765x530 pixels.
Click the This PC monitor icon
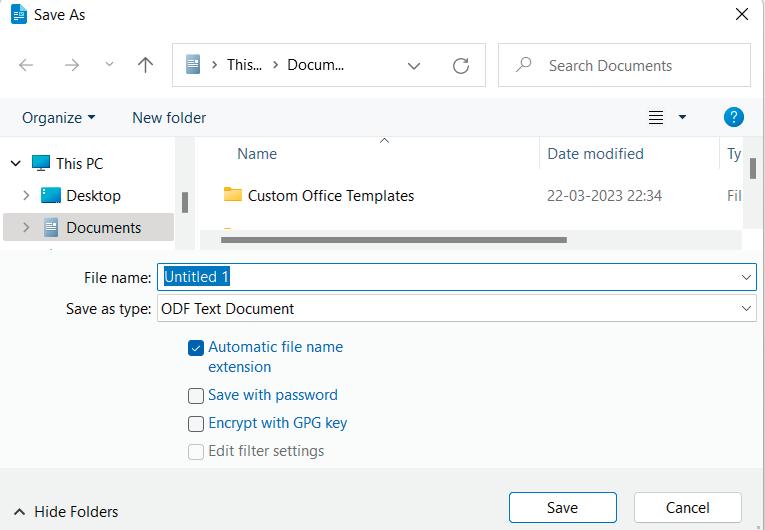click(41, 163)
